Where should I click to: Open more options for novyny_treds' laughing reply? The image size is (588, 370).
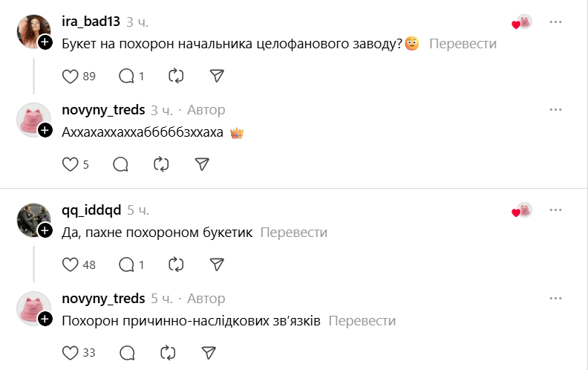tap(556, 110)
